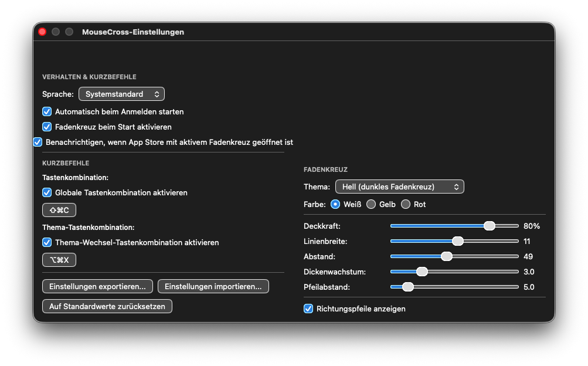Click 'Einstellungen importieren...'
This screenshot has height=366, width=588.
[x=213, y=286]
